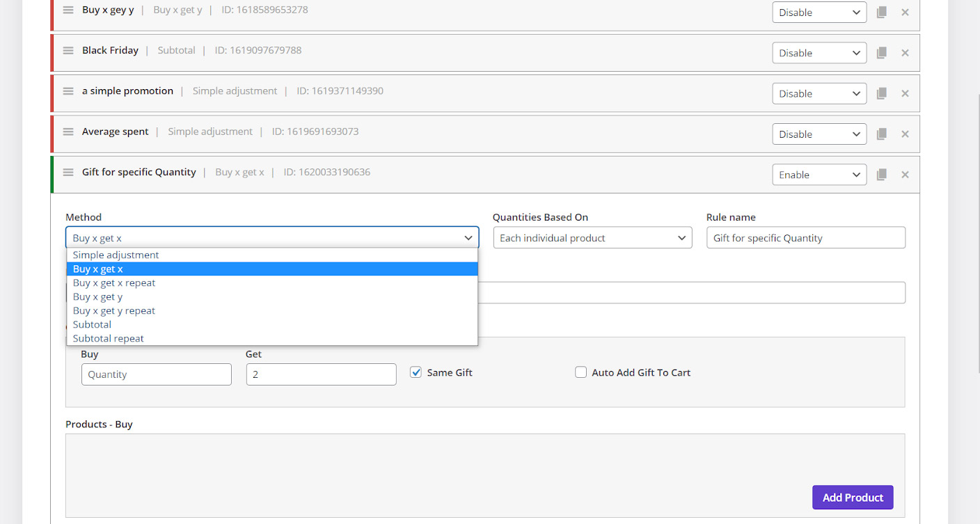
Task: Collapse the Gift for specific Quantity header
Action: pos(418,173)
